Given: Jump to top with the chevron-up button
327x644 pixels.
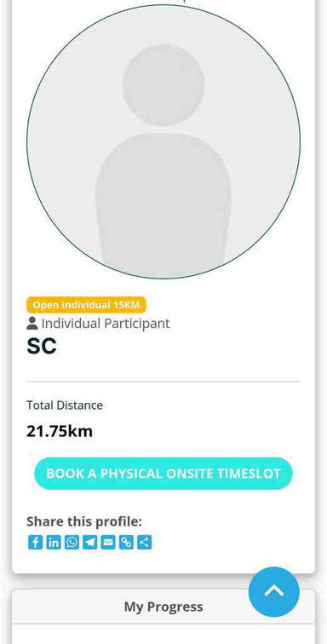Looking at the screenshot, I should pyautogui.click(x=274, y=592).
